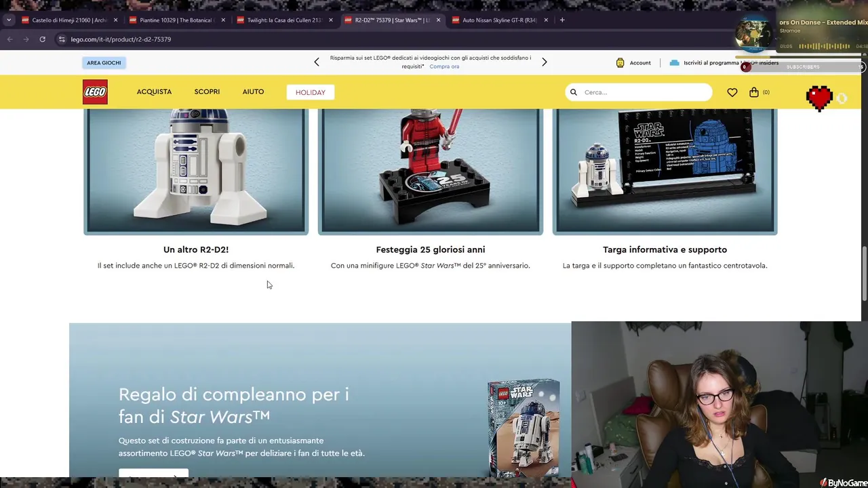Open the browser tab search dropdown arrow
The width and height of the screenshot is (868, 488).
coord(9,20)
